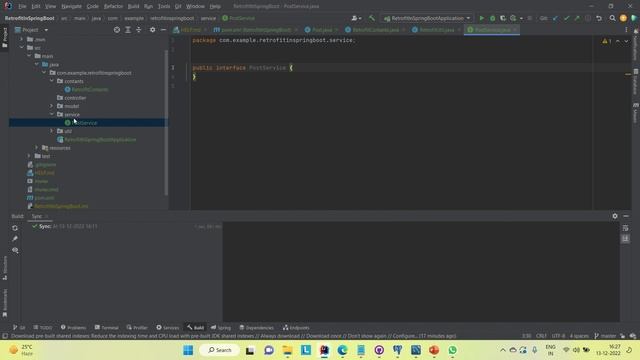Launch Microsoft Edge from taskbar

pyautogui.click(x=342, y=350)
